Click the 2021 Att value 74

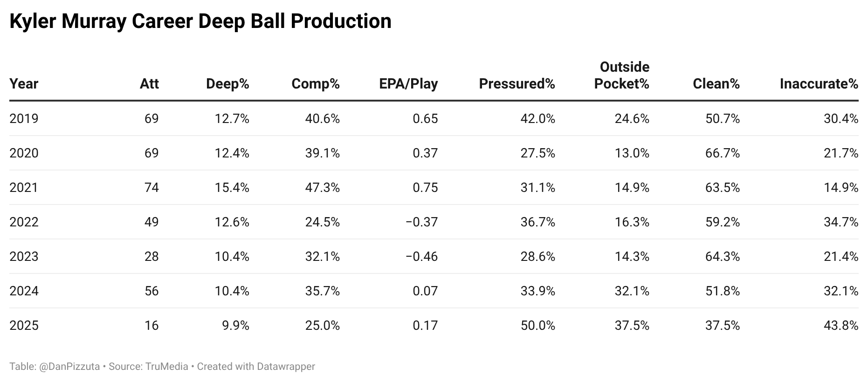152,188
